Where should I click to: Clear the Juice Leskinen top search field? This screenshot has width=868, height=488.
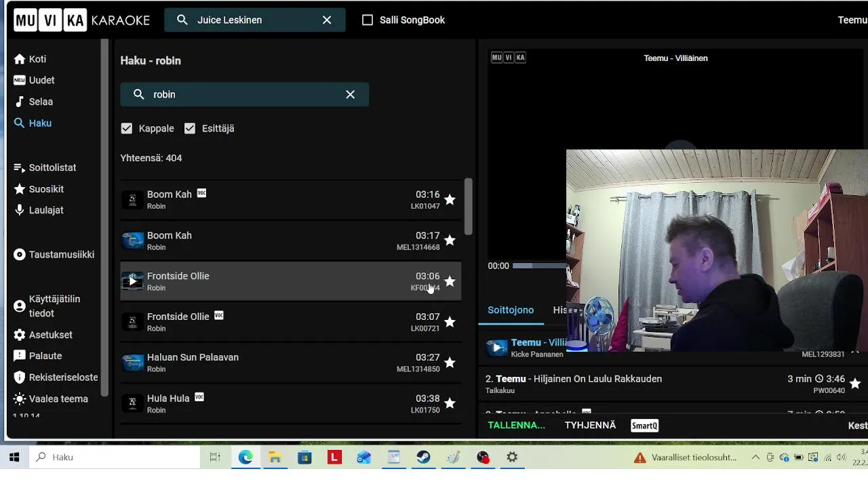tap(327, 20)
